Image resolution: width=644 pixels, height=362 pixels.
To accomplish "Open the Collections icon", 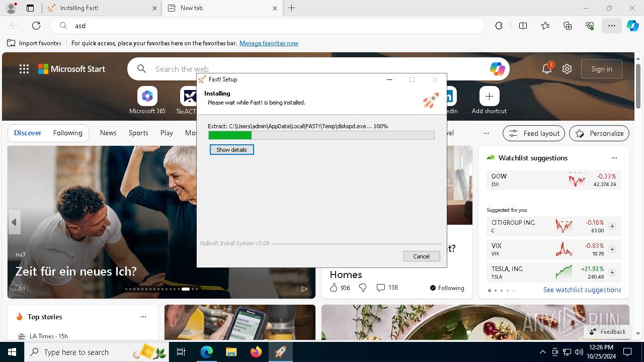I will 568,26.
